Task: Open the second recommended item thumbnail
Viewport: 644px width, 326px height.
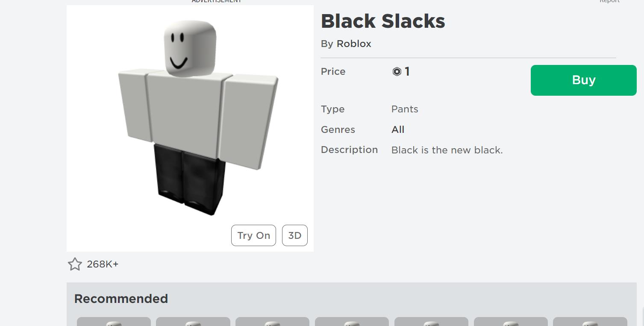Action: [193, 321]
